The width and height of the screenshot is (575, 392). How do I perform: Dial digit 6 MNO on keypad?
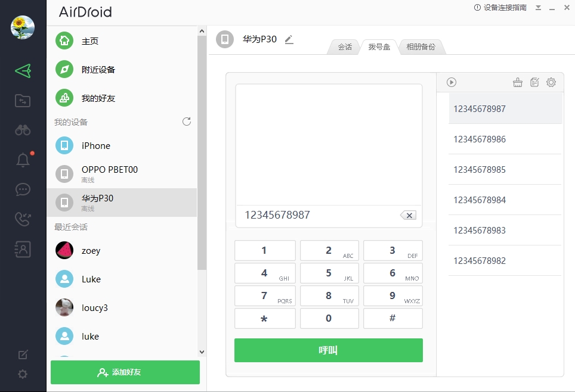[392, 273]
